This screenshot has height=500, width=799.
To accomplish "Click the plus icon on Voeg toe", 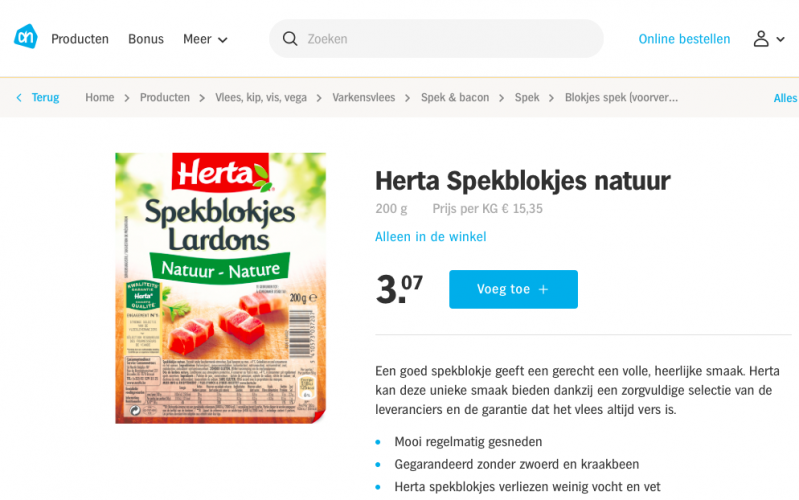I will [543, 290].
